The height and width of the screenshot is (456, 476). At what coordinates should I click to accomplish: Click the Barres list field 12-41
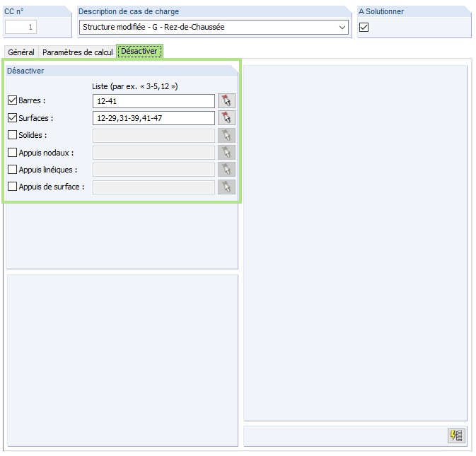click(x=153, y=101)
